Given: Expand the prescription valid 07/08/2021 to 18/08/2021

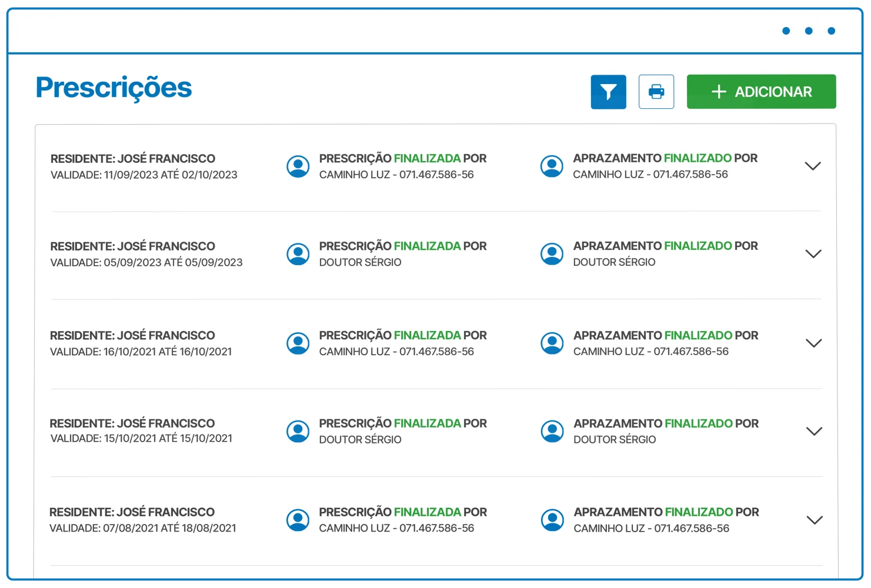Looking at the screenshot, I should 815,520.
